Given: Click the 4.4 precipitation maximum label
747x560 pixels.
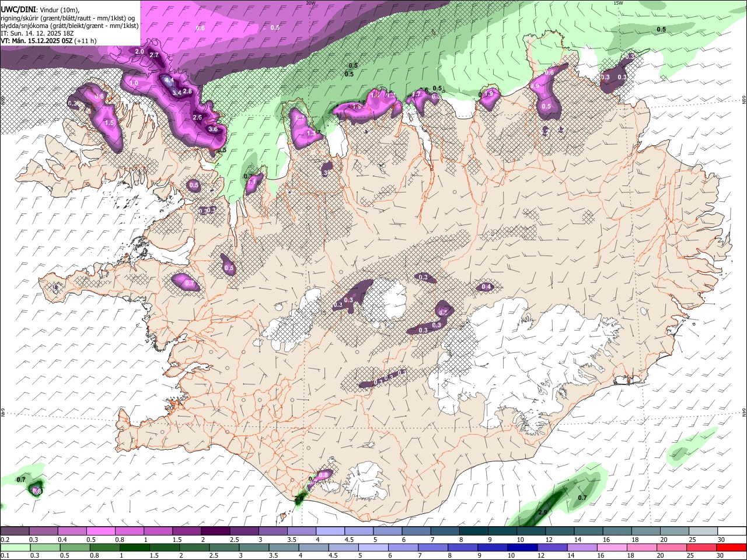Looking at the screenshot, I should 169,80.
